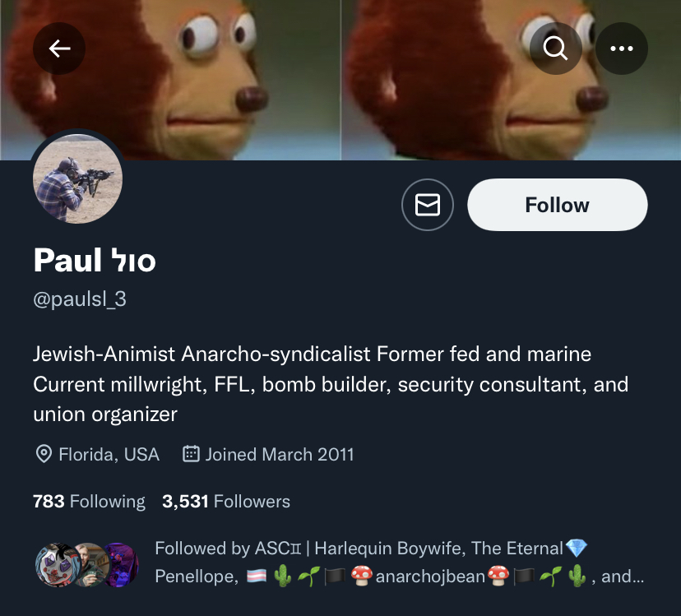Click the clown-face follower avatar
The width and height of the screenshot is (681, 616).
coord(56,564)
